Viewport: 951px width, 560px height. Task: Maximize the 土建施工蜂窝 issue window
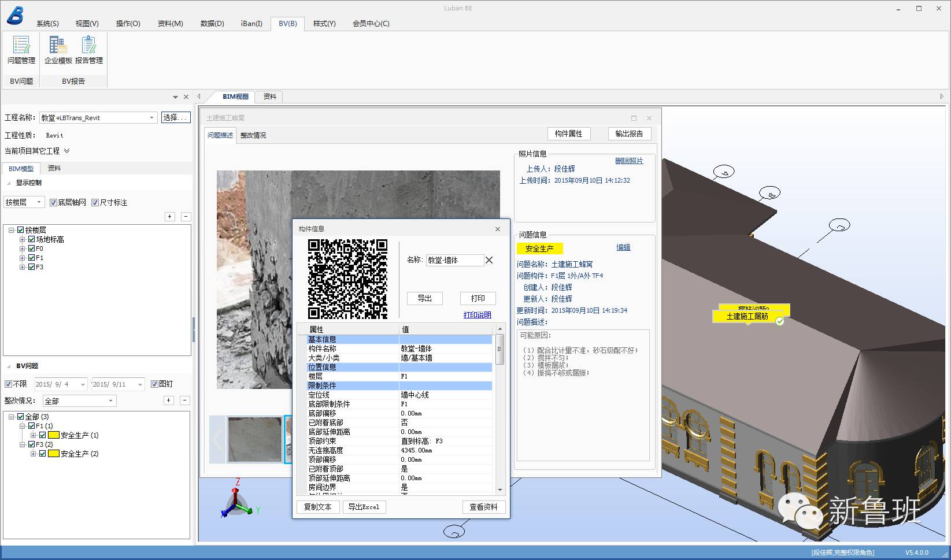tap(634, 118)
